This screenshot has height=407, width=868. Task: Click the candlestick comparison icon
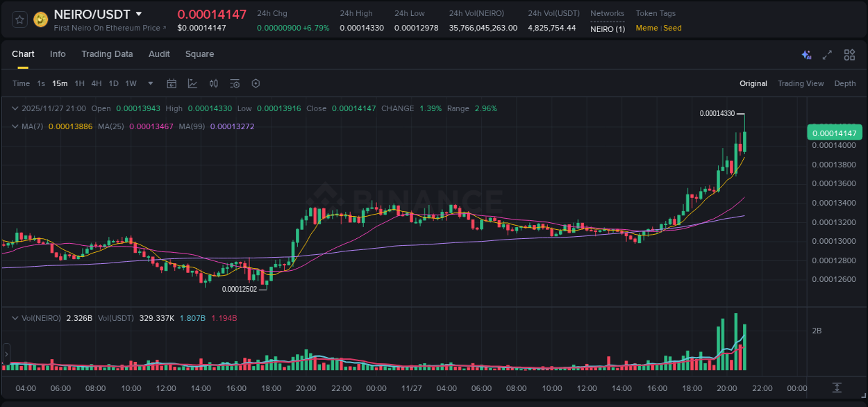(x=214, y=83)
